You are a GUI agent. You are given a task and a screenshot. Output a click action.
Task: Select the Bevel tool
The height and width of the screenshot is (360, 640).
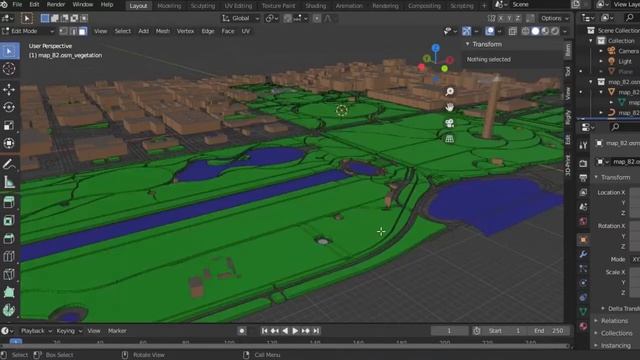pos(9,256)
